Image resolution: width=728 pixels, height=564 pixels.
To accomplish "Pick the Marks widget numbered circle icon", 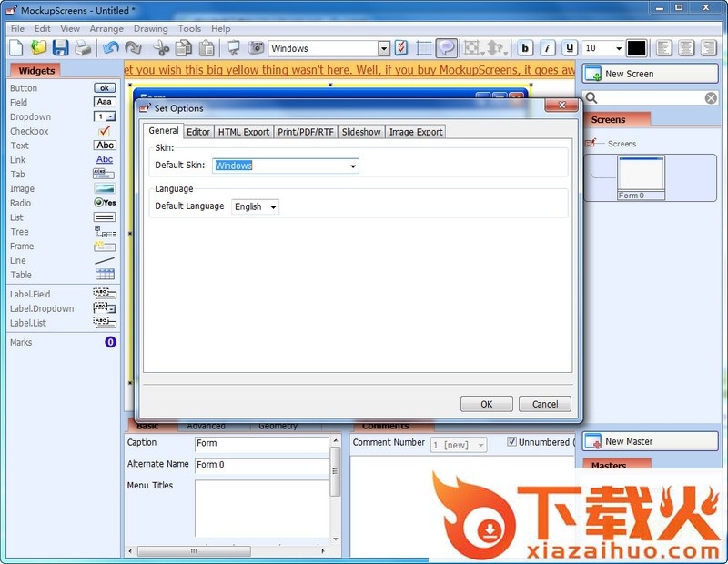I will (110, 342).
